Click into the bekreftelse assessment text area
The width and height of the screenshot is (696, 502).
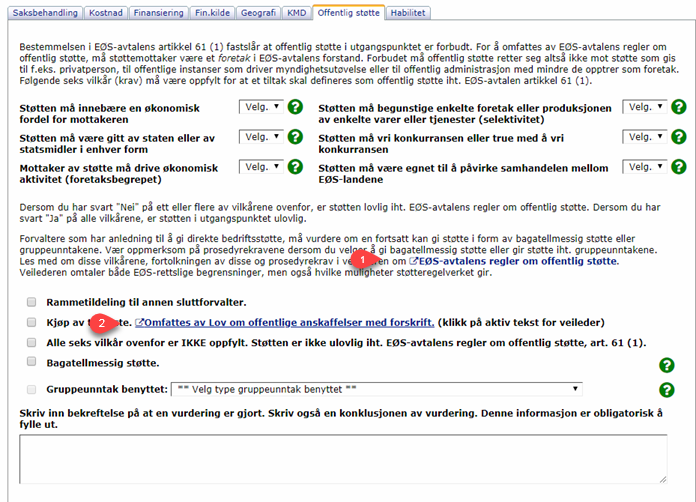coord(343,459)
